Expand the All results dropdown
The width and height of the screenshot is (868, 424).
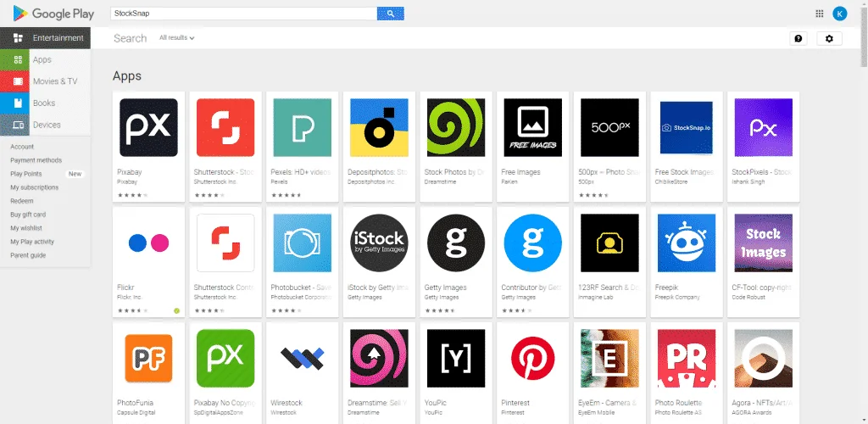click(x=176, y=37)
